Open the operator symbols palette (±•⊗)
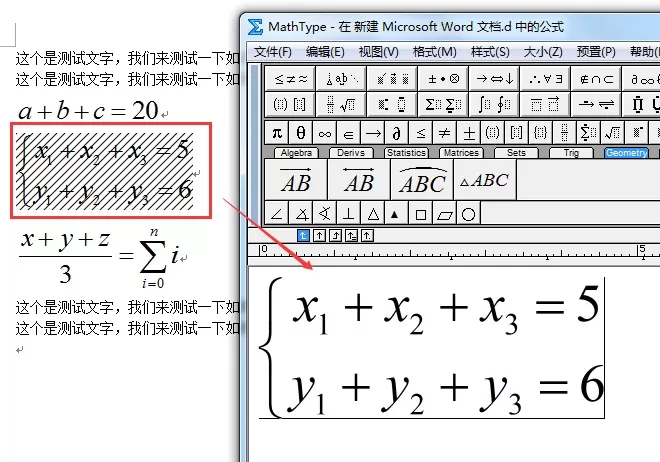This screenshot has width=660, height=462. pyautogui.click(x=443, y=79)
